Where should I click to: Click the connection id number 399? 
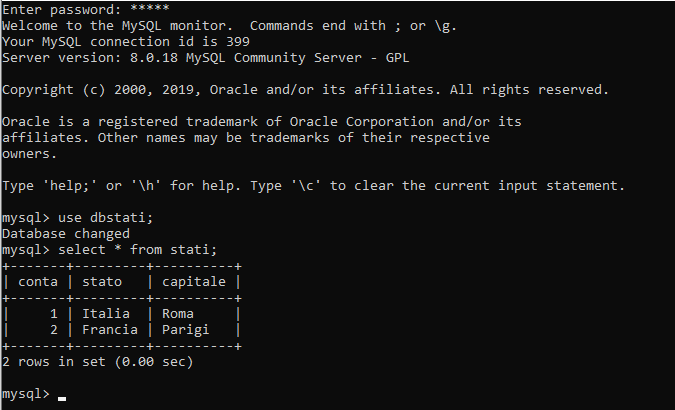pyautogui.click(x=238, y=41)
